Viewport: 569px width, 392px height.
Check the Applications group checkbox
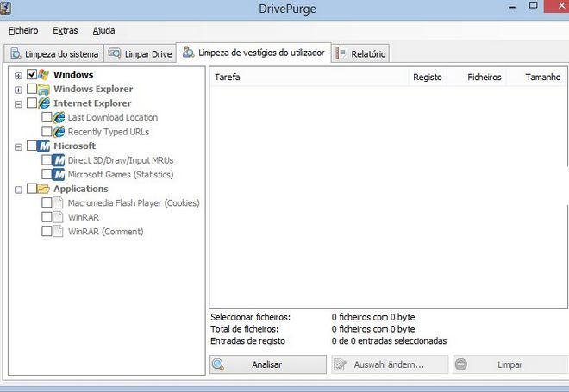click(x=32, y=188)
